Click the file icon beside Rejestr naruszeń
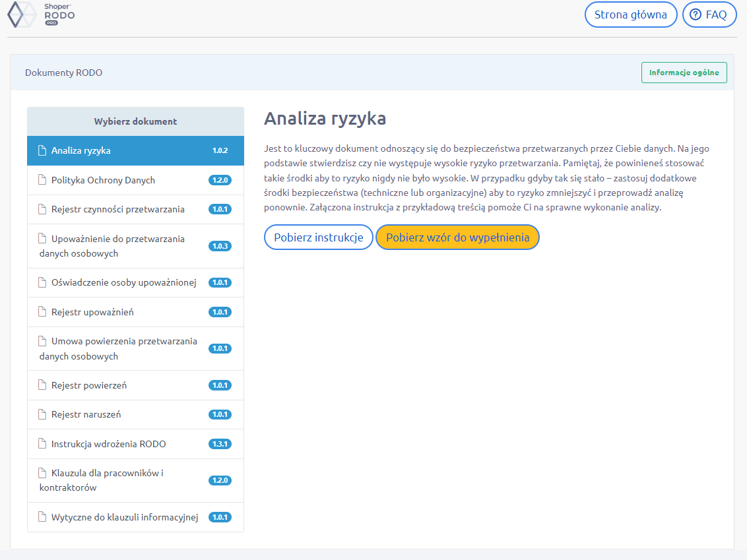Viewport: 747px width, 560px height. pyautogui.click(x=42, y=414)
